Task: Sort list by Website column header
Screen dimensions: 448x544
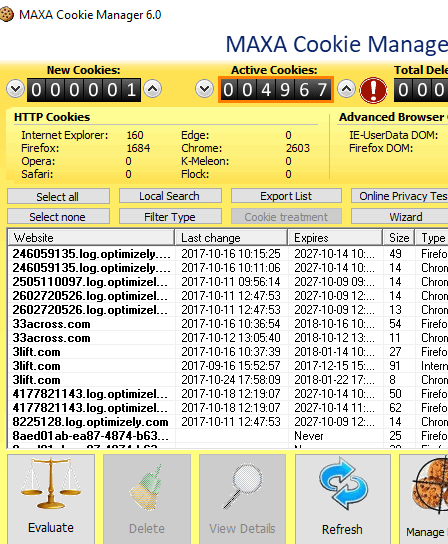Action: 91,238
